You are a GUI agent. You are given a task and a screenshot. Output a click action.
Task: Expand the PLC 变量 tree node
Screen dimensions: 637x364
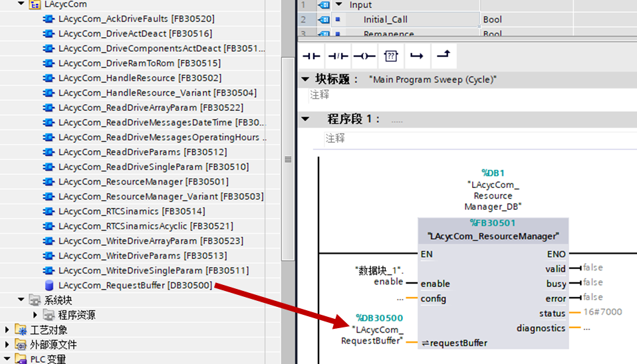coord(7,359)
